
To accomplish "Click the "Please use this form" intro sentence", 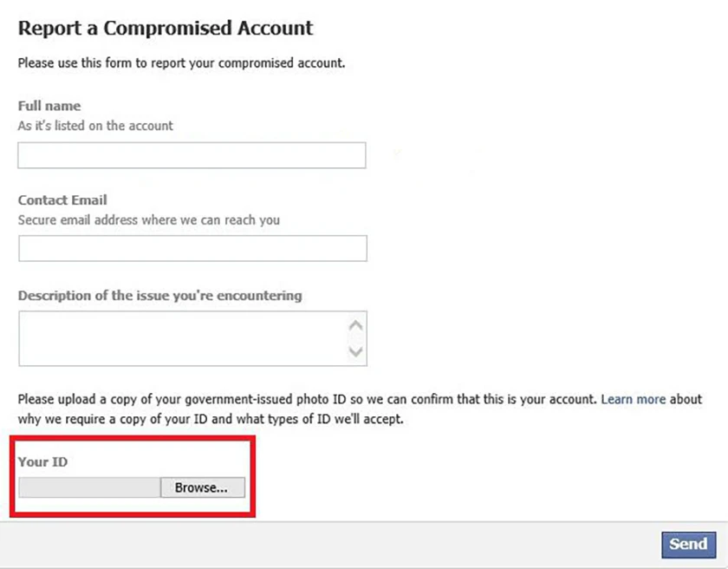I will pos(181,63).
